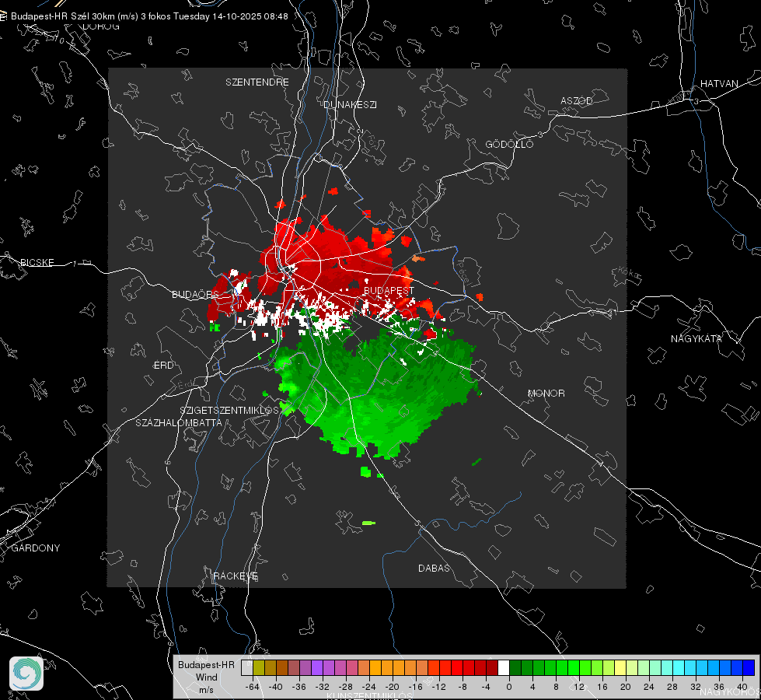Click the GÁRDONY town label

coord(36,548)
